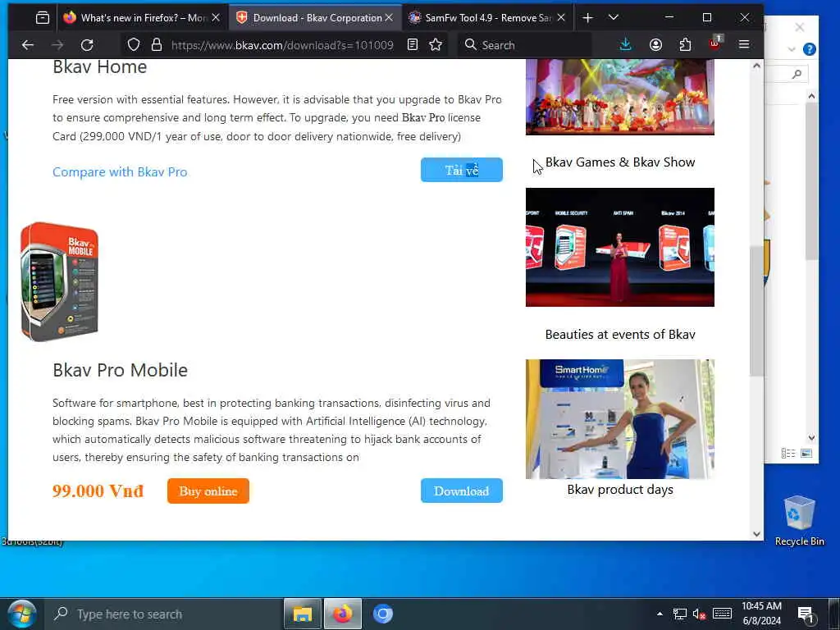Switch to What's new in Firefox tab
This screenshot has width=840, height=630.
tap(142, 18)
